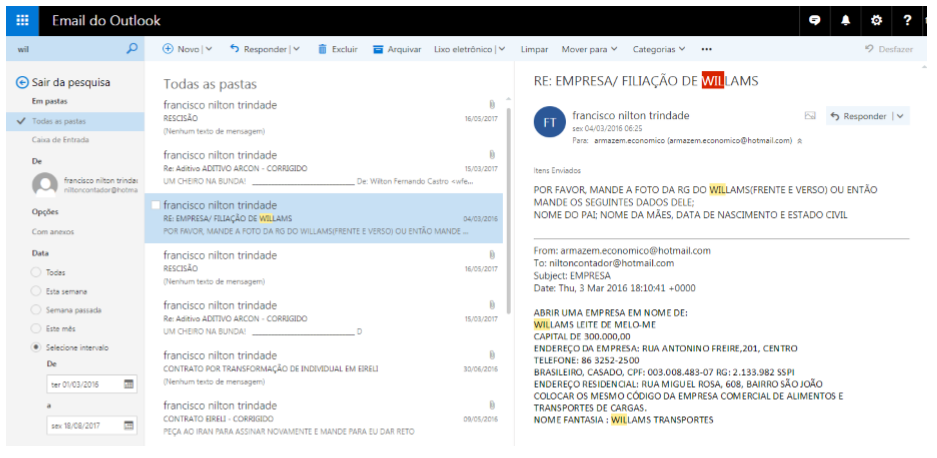Click Desfazer undo button

[x=889, y=49]
